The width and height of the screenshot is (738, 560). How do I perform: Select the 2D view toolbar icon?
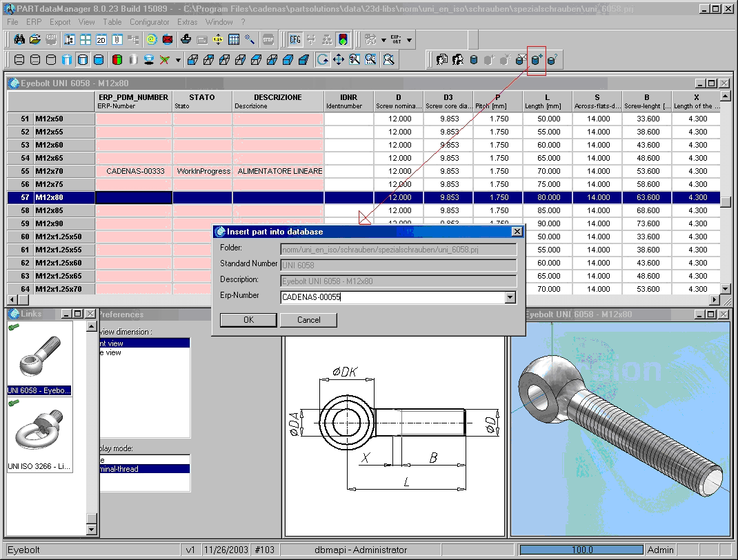(x=101, y=40)
